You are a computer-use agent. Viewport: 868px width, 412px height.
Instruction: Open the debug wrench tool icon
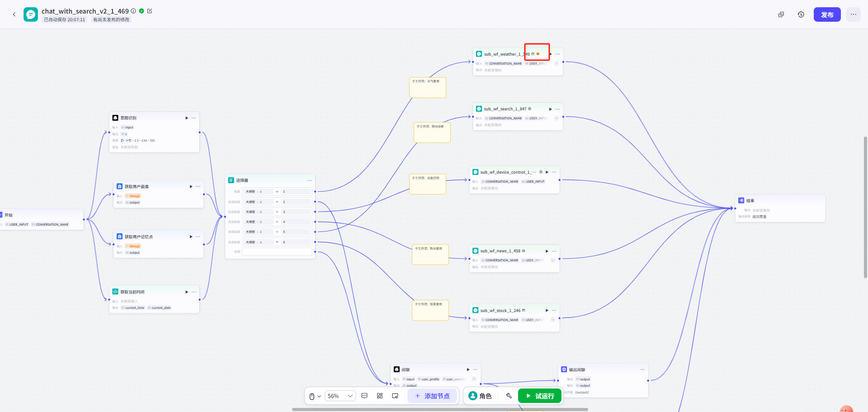click(x=509, y=396)
